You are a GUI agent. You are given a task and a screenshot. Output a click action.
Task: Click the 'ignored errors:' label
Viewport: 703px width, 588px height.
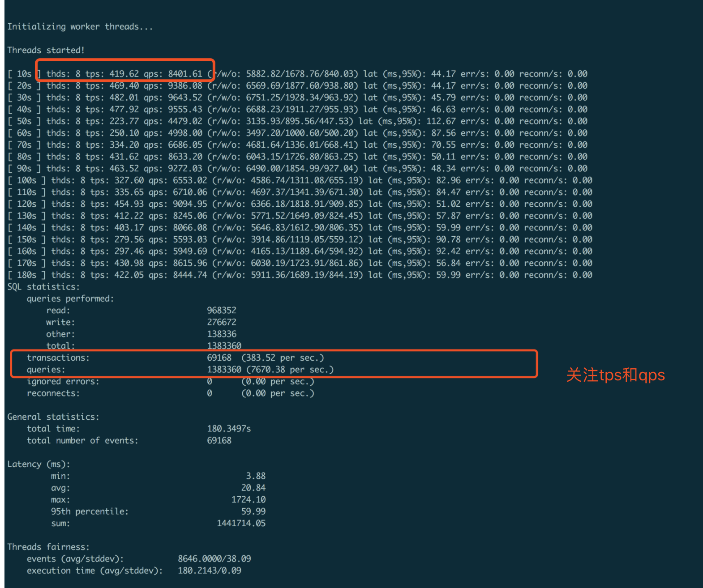coord(63,382)
